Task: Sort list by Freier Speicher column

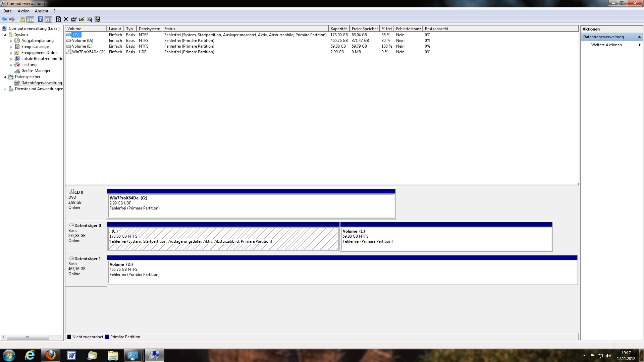Action: click(x=364, y=29)
